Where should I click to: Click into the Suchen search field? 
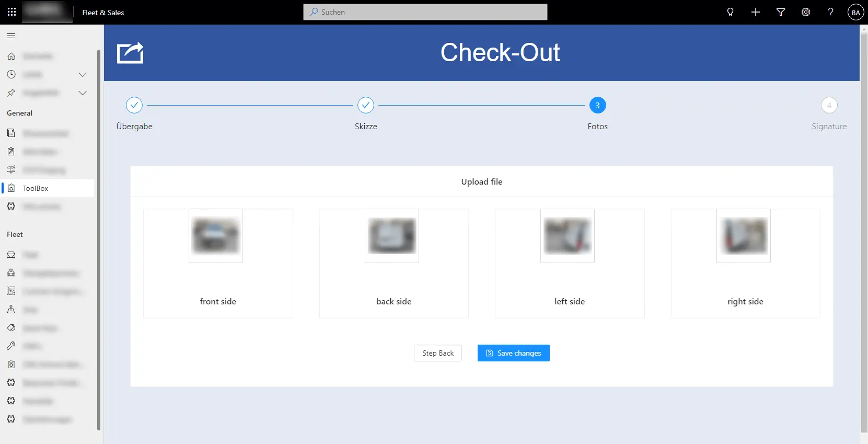tap(425, 12)
